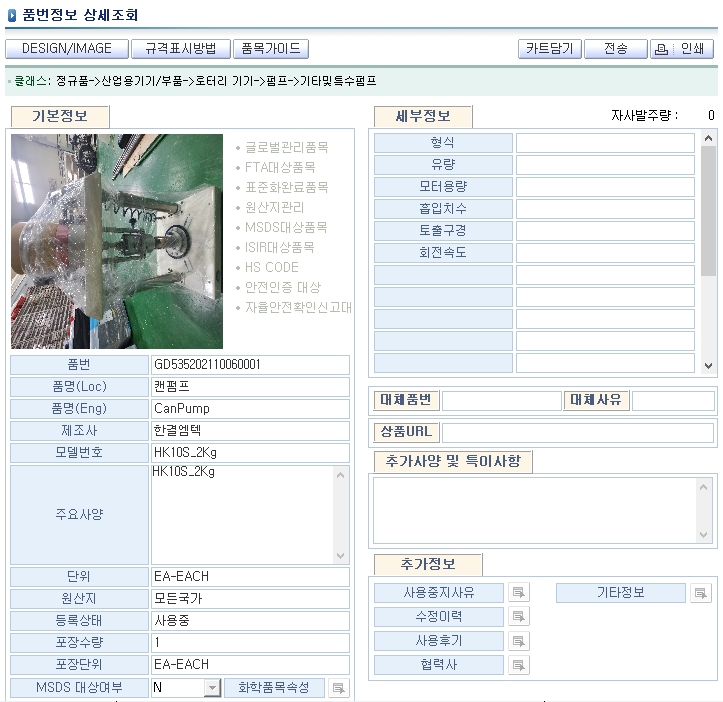Select the 기본정보 tab
The height and width of the screenshot is (702, 723).
coord(60,116)
